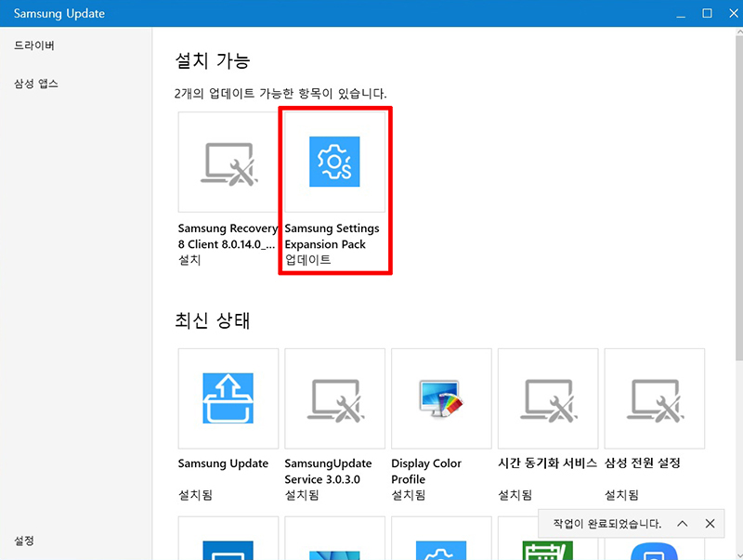
Task: Open 설정 at the sidebar bottom
Action: point(24,540)
